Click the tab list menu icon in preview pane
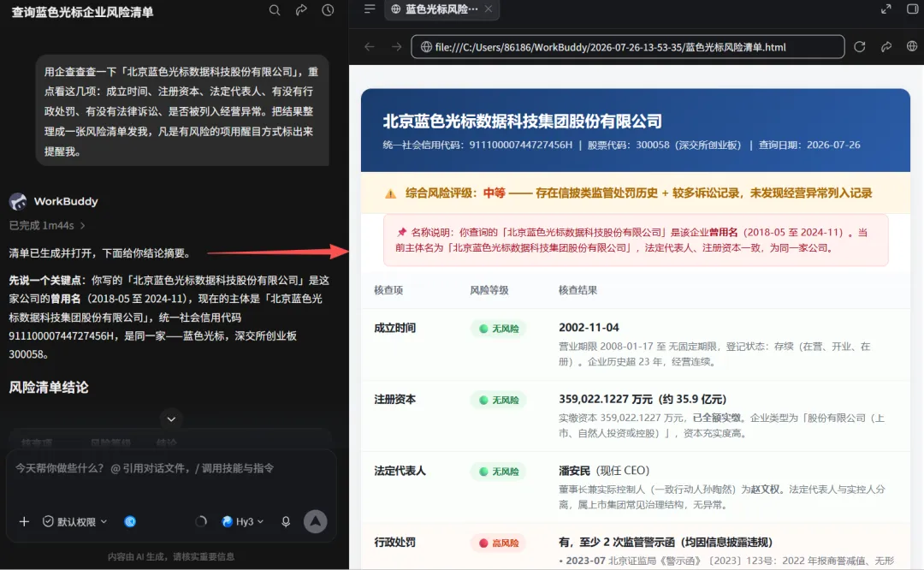 tap(370, 9)
